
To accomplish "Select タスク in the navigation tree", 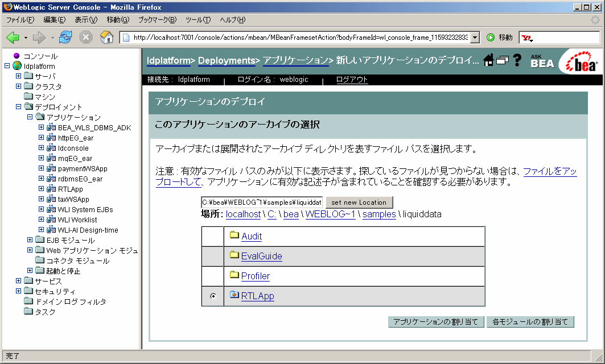I will click(45, 312).
